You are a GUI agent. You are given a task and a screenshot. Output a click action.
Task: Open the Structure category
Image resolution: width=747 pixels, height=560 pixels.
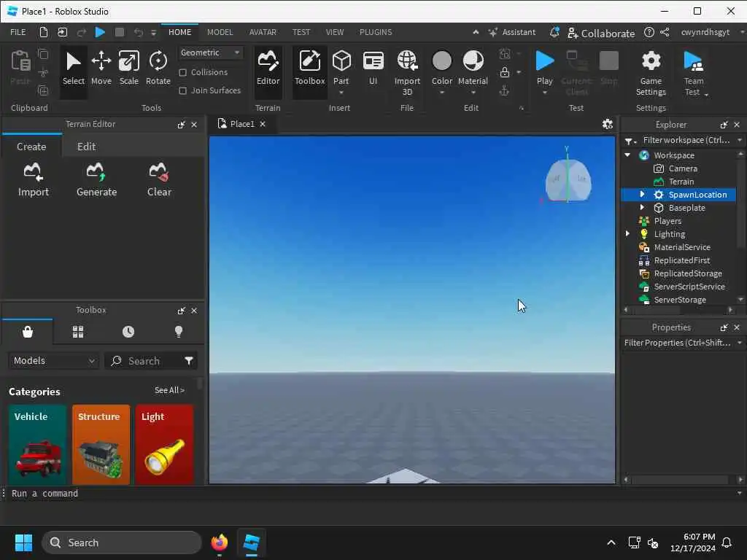pos(101,445)
